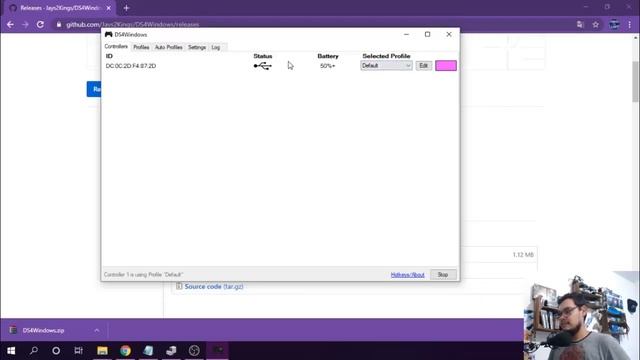Open Task View from the taskbar
Image resolution: width=640 pixels, height=360 pixels.
click(78, 350)
